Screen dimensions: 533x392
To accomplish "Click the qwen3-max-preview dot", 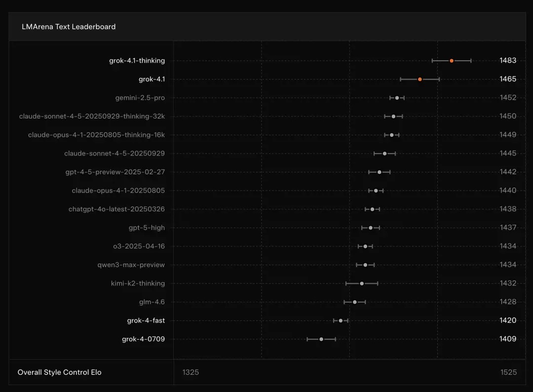I will pos(365,265).
